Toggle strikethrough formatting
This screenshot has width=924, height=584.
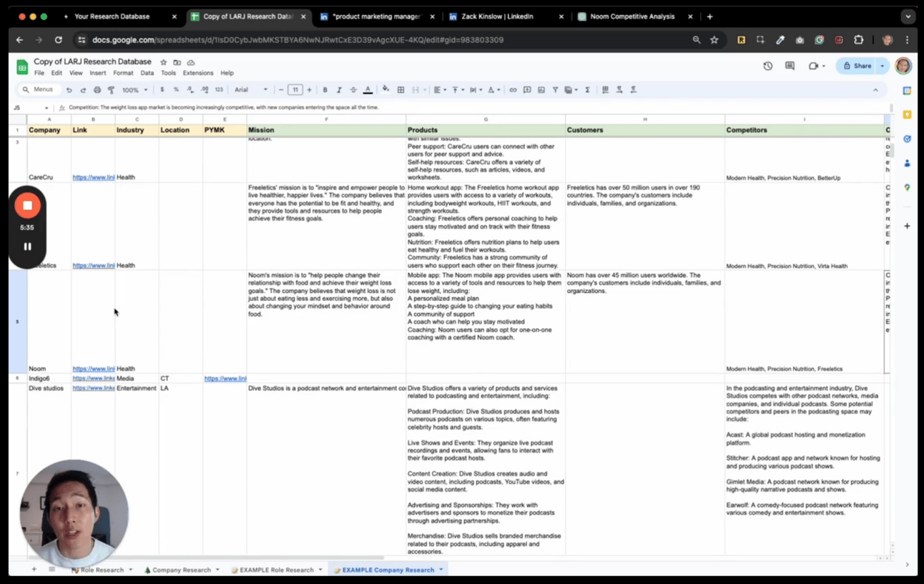click(x=353, y=90)
